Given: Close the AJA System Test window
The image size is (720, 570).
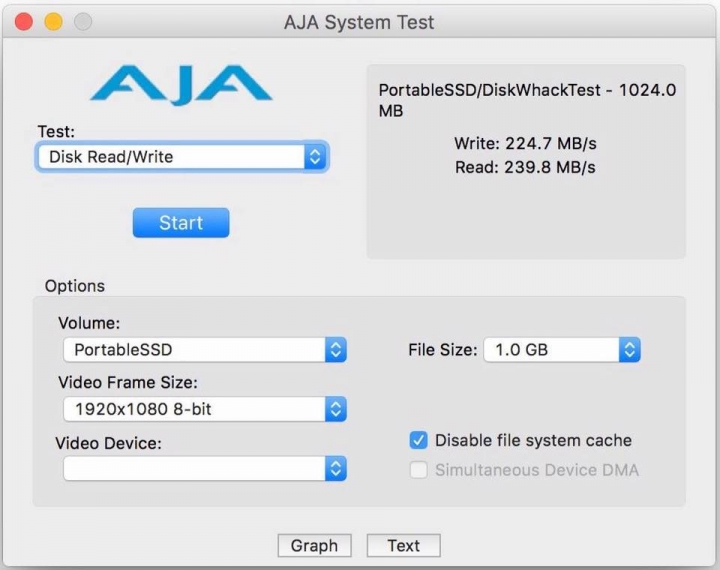Looking at the screenshot, I should pos(24,22).
